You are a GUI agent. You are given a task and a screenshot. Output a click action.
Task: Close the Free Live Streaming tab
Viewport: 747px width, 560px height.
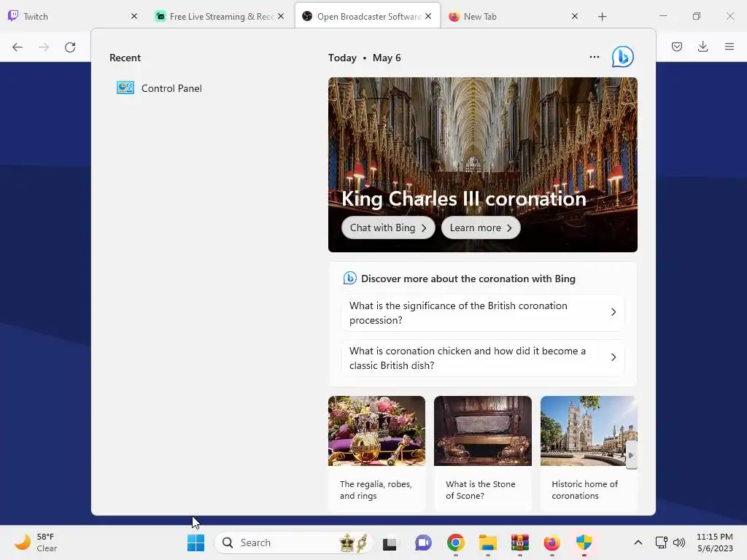(281, 16)
